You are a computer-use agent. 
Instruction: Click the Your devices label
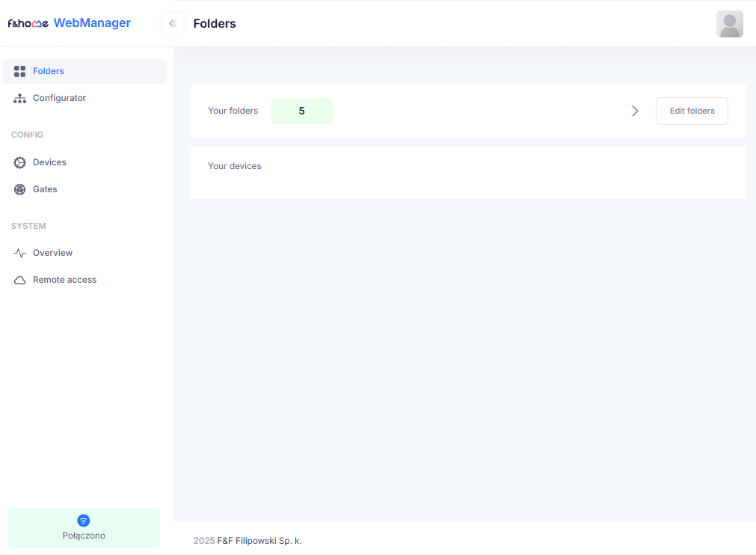click(234, 166)
